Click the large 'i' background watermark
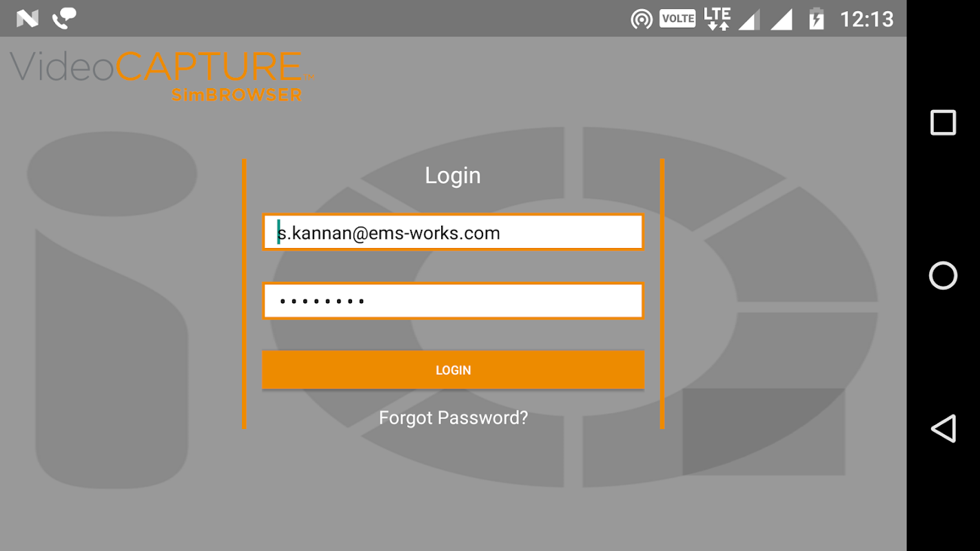This screenshot has width=980, height=551. (112, 310)
